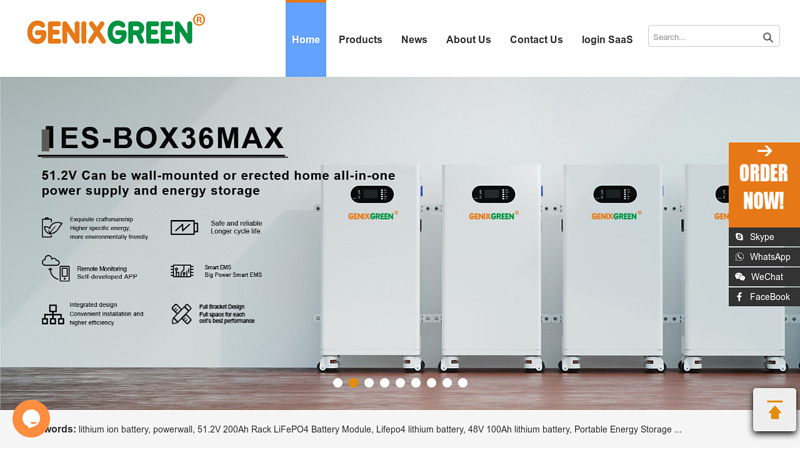Image resolution: width=800 pixels, height=450 pixels.
Task: Click the 'lithium ion battery' keyword
Action: 113,430
